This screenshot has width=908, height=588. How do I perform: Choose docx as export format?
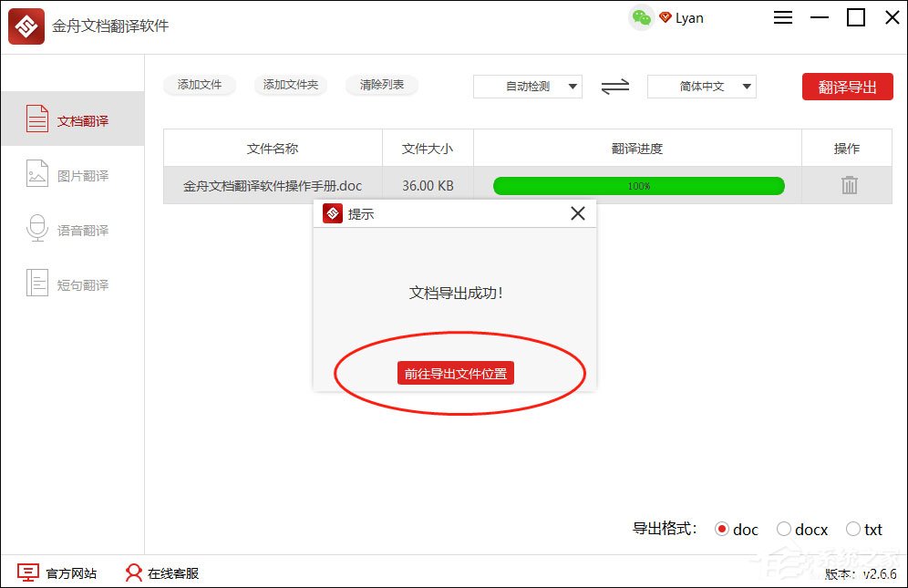tap(784, 529)
